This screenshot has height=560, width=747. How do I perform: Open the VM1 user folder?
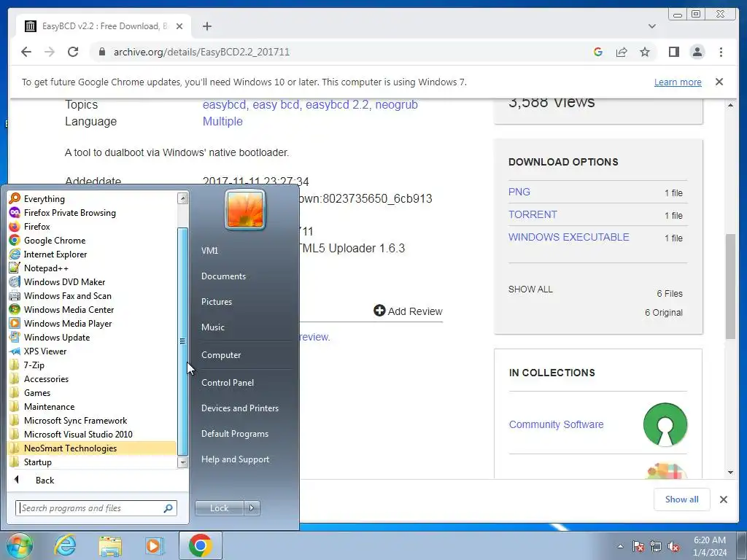tap(209, 251)
